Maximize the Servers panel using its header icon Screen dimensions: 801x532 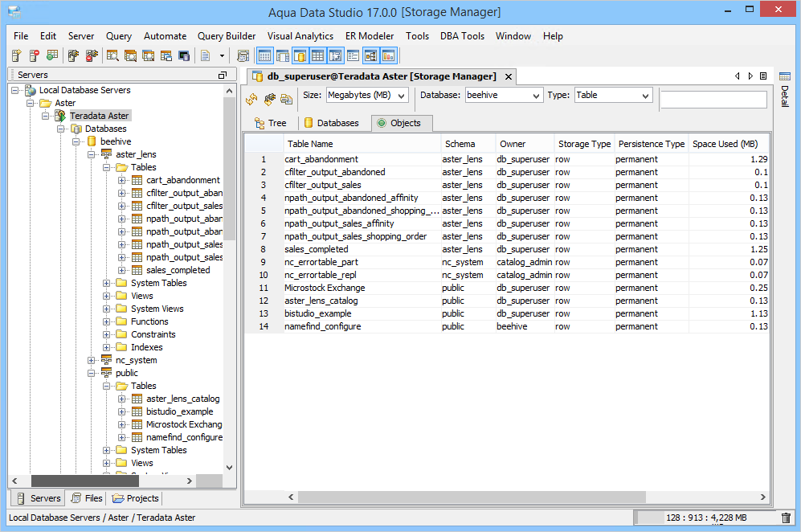tap(223, 75)
